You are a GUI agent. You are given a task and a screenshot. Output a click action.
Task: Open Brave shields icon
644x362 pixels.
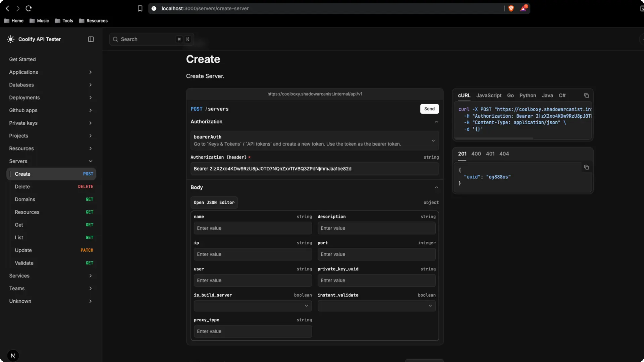click(x=511, y=8)
